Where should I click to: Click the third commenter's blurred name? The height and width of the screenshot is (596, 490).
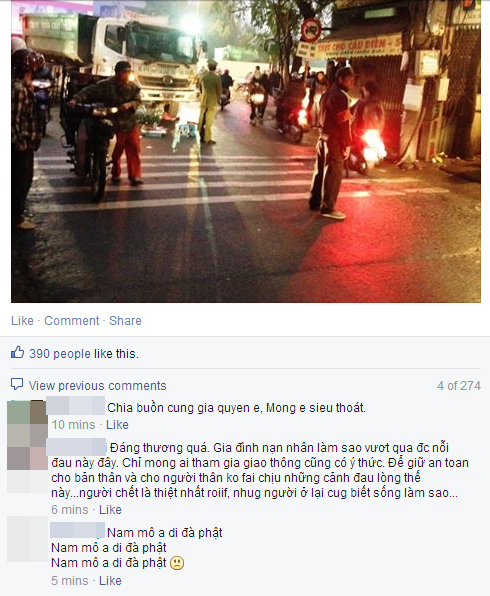pos(78,530)
